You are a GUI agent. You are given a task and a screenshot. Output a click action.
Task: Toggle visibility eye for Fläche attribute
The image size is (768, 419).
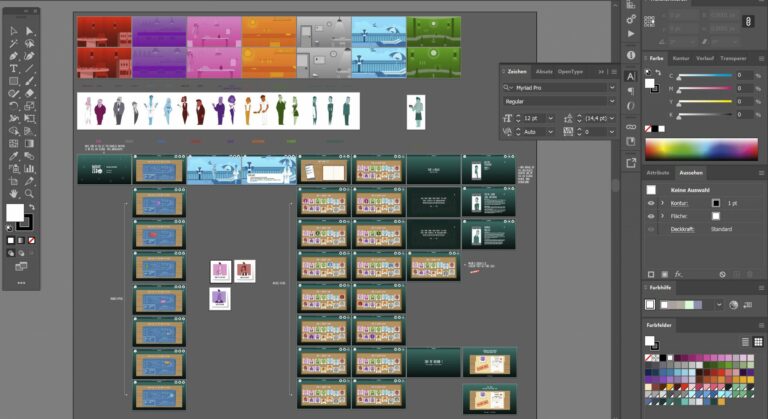pyautogui.click(x=651, y=216)
